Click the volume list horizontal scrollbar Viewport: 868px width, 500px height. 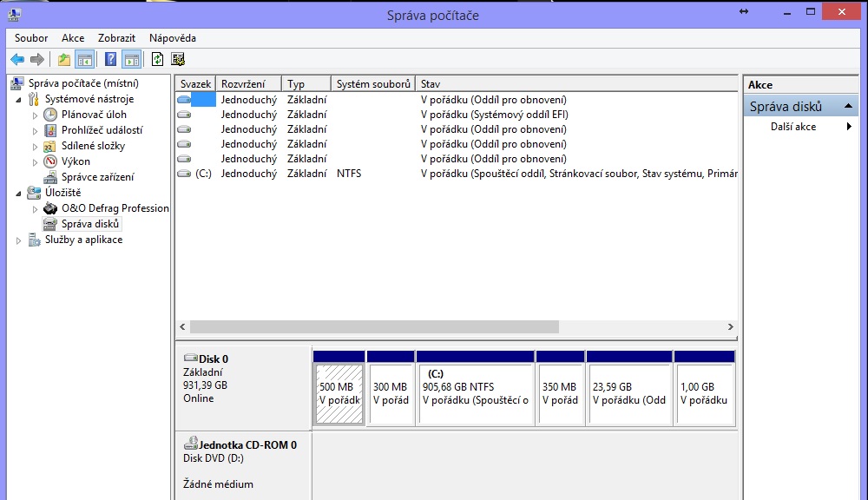point(373,327)
